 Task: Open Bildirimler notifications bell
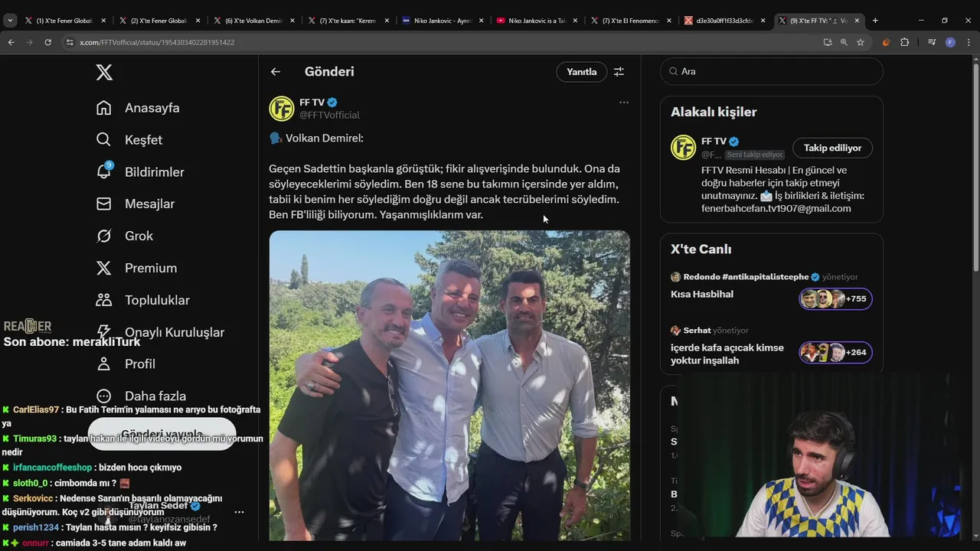pos(104,171)
